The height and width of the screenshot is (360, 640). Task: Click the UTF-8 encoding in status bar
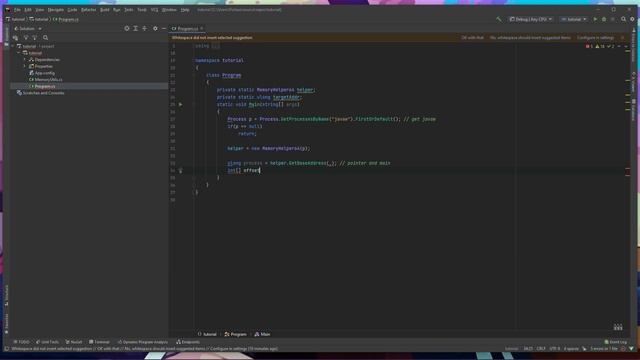point(555,349)
